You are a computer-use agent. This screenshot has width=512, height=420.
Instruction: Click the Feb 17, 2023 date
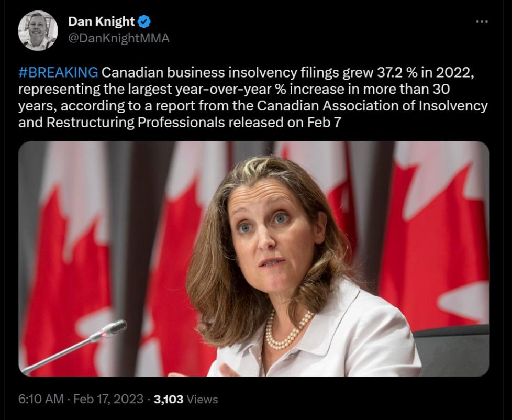coord(108,399)
